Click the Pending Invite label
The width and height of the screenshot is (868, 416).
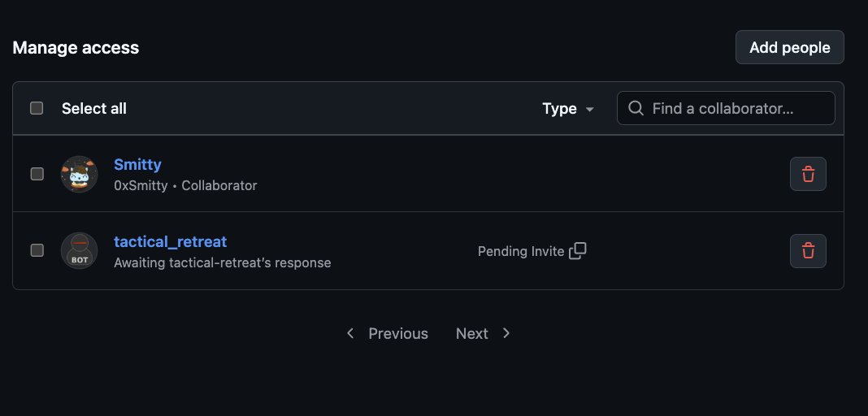[521, 251]
